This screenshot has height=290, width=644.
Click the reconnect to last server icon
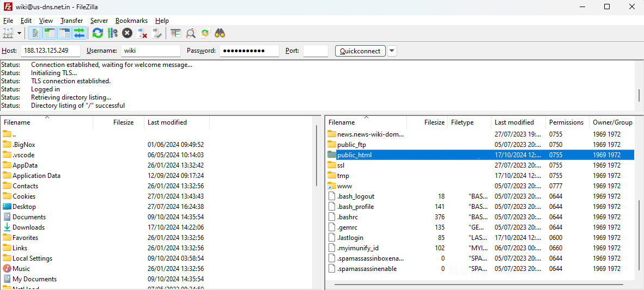[156, 33]
